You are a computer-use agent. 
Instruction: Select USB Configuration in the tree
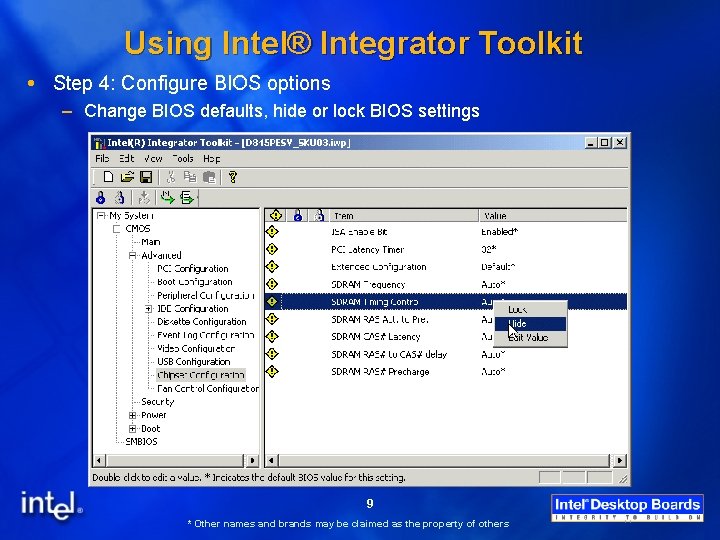(x=193, y=362)
